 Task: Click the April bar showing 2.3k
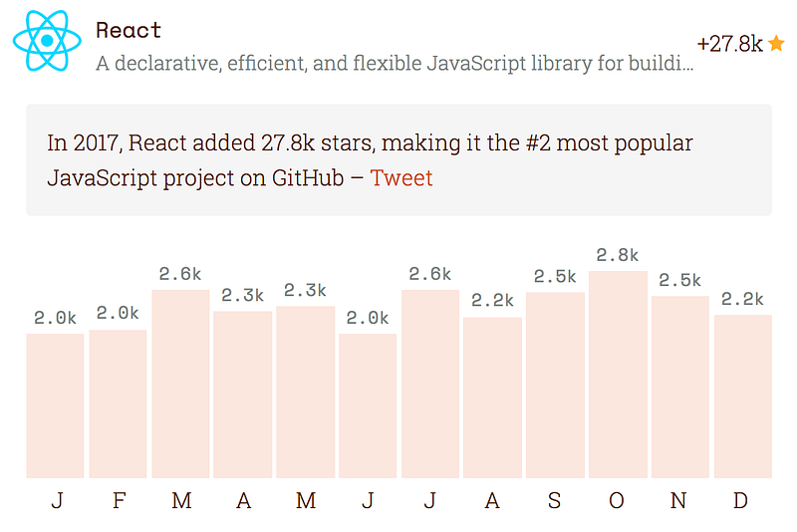(242, 395)
